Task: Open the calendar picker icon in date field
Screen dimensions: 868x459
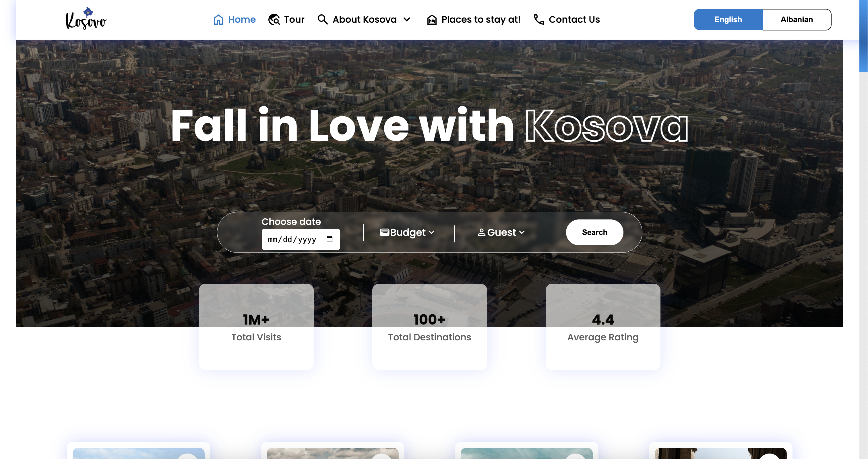Action: [329, 239]
